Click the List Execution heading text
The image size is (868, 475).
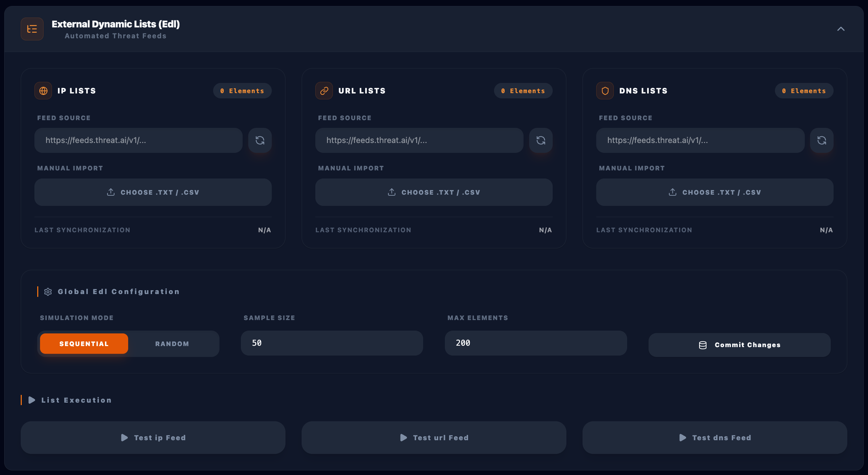pos(77,400)
